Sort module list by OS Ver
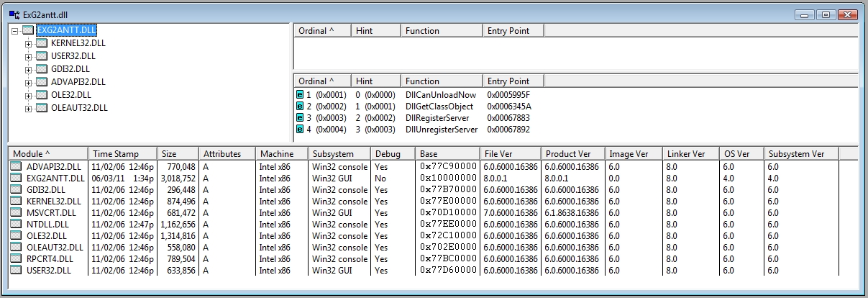The image size is (868, 298). 741,154
